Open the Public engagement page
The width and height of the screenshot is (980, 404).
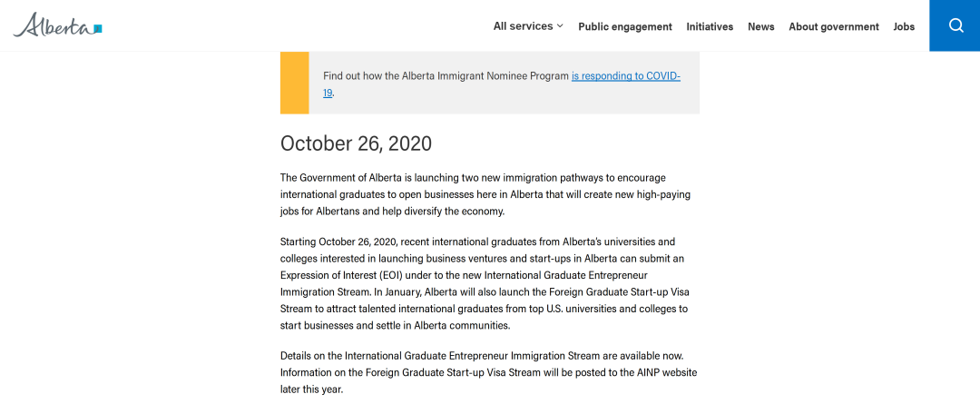click(x=625, y=27)
